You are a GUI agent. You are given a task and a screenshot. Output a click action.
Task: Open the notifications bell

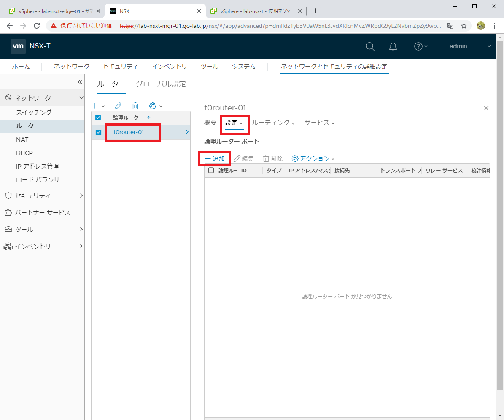(393, 47)
